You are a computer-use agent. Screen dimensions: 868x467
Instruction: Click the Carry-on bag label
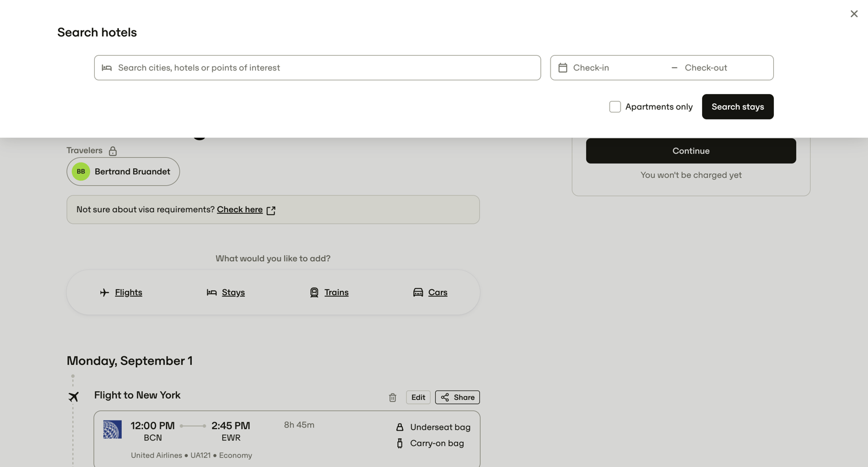pyautogui.click(x=437, y=443)
